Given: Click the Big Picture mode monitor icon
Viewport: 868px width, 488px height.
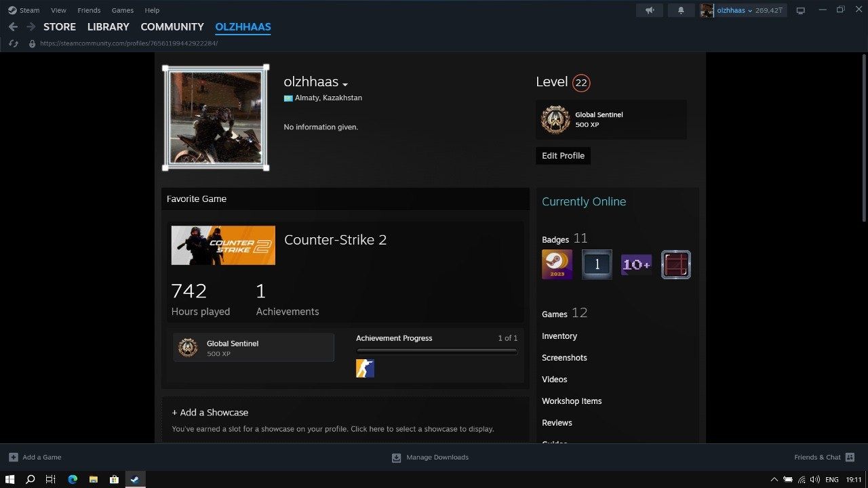Looking at the screenshot, I should pyautogui.click(x=800, y=10).
